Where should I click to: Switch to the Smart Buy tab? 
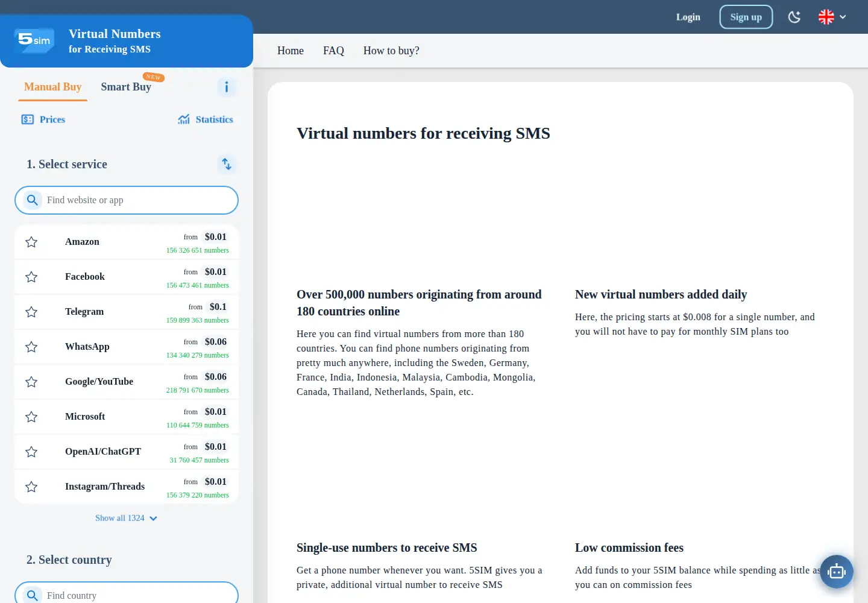[x=126, y=87]
